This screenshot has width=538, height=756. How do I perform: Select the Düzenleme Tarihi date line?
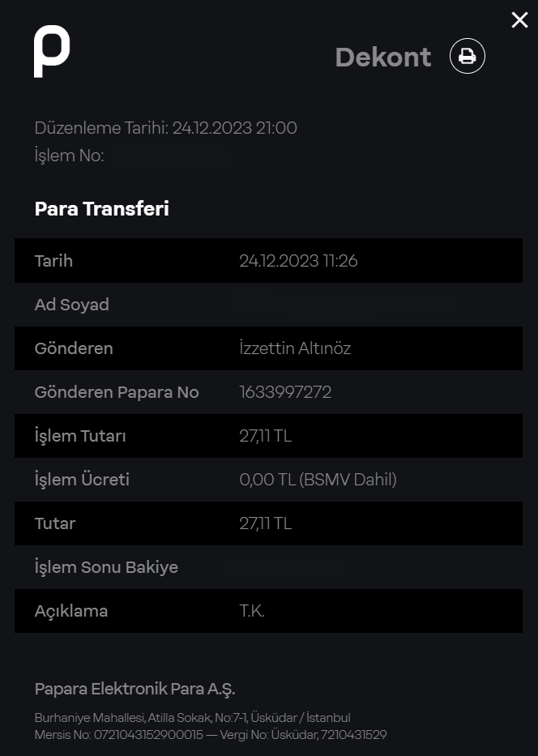(165, 128)
